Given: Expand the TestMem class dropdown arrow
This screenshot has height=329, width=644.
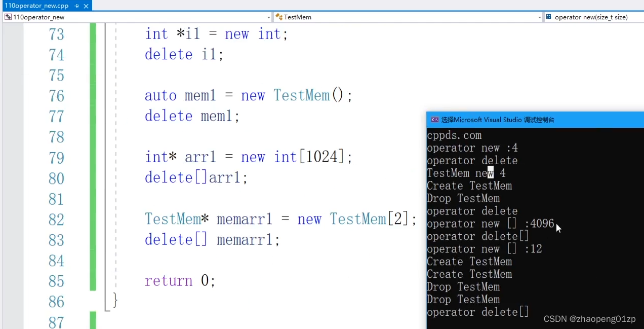Looking at the screenshot, I should 540,17.
